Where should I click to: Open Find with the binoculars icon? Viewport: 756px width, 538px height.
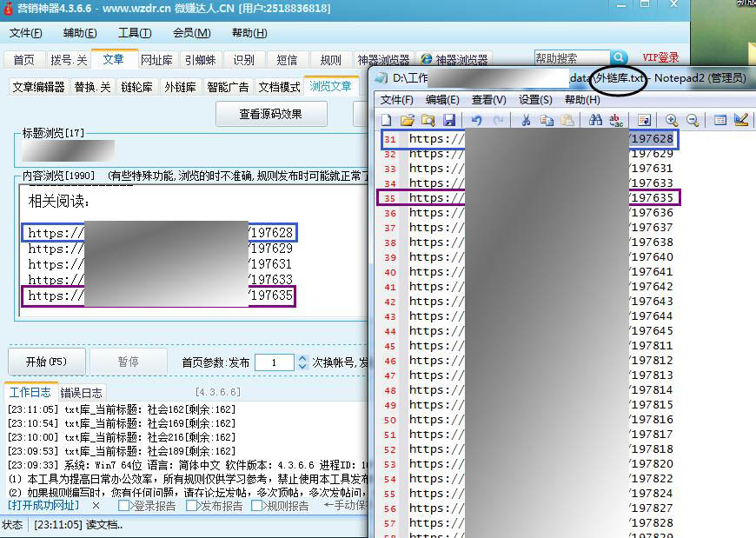point(594,120)
